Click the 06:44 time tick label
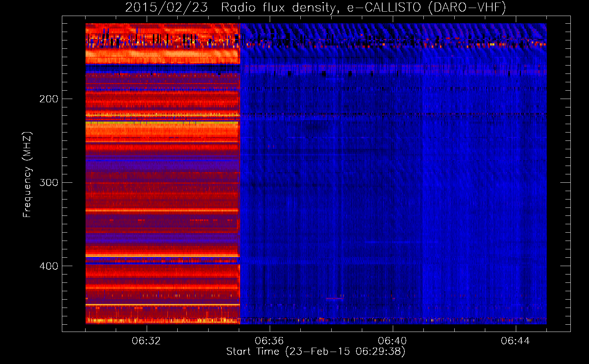The height and width of the screenshot is (364, 589). 515,341
